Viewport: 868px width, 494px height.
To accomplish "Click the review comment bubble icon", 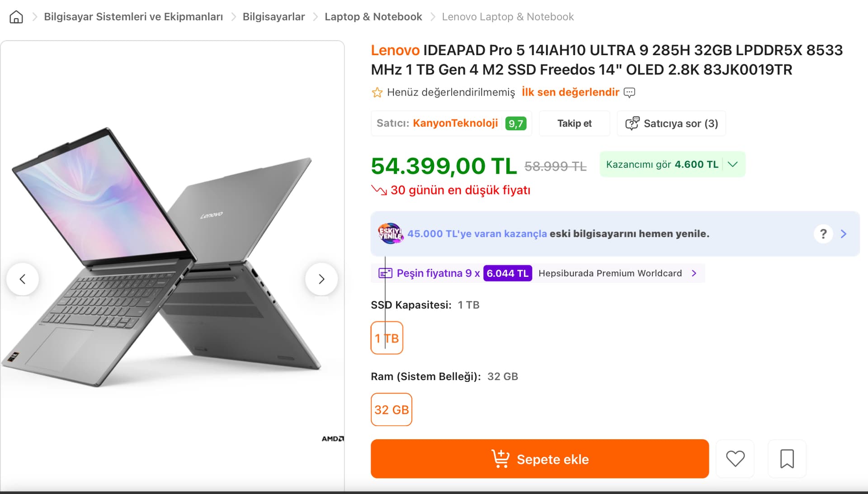I will [629, 93].
